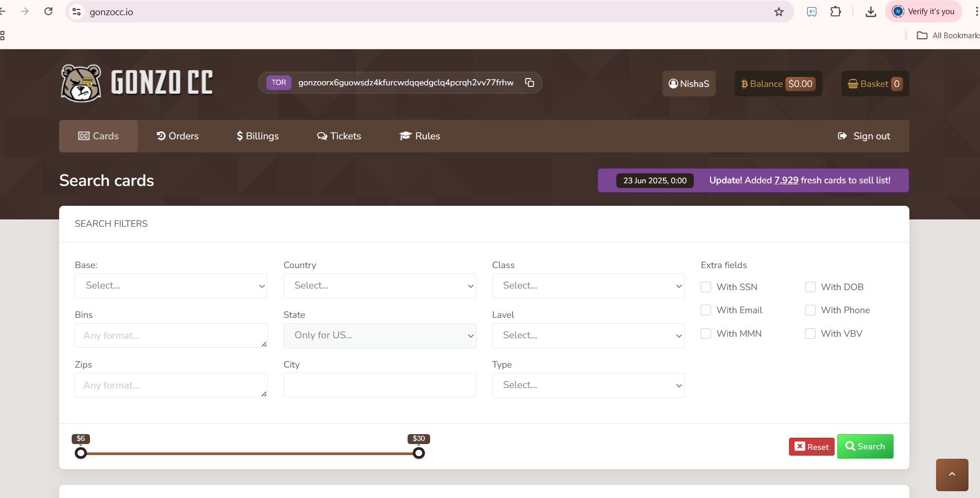Toggle the With DOB checkbox
This screenshot has height=498, width=980.
810,287
